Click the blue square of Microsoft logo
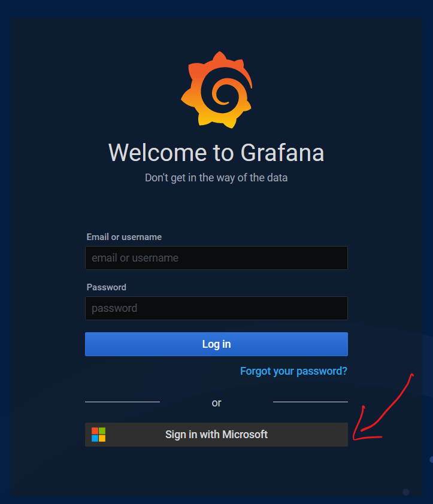Screen dimensions: 433x504 95,438
